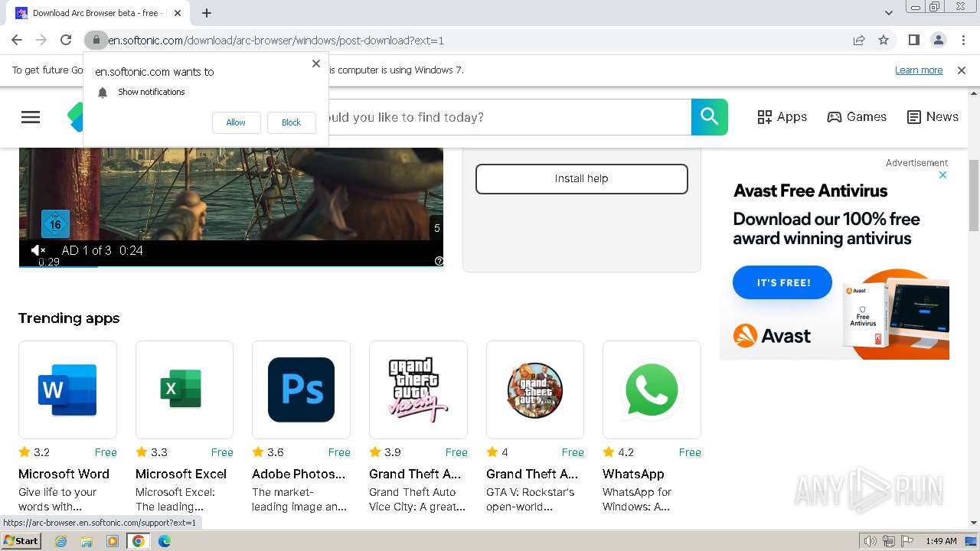
Task: Open File Explorer from the taskbar
Action: click(x=87, y=541)
